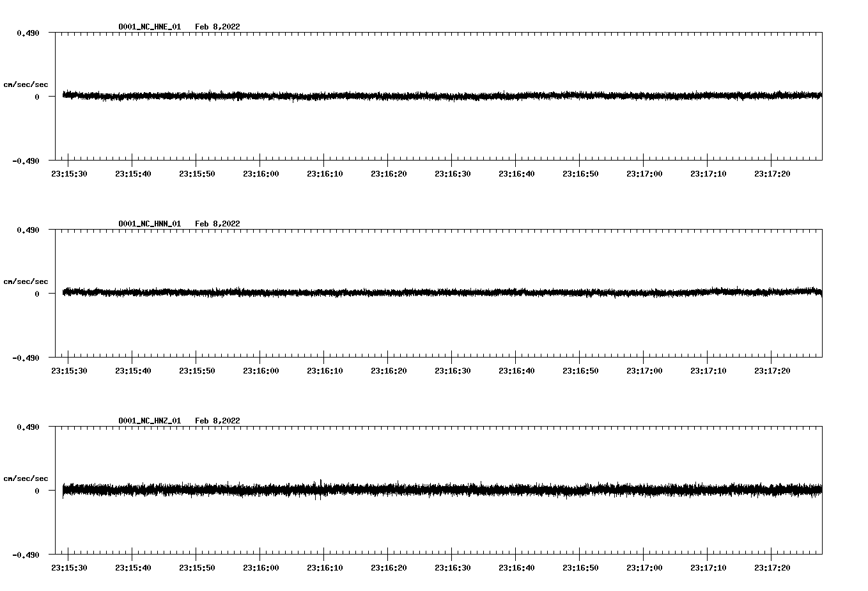Image resolution: width=868 pixels, height=591 pixels.
Task: Click the -0.490 lower limit on HNE axis
Action: (x=26, y=161)
